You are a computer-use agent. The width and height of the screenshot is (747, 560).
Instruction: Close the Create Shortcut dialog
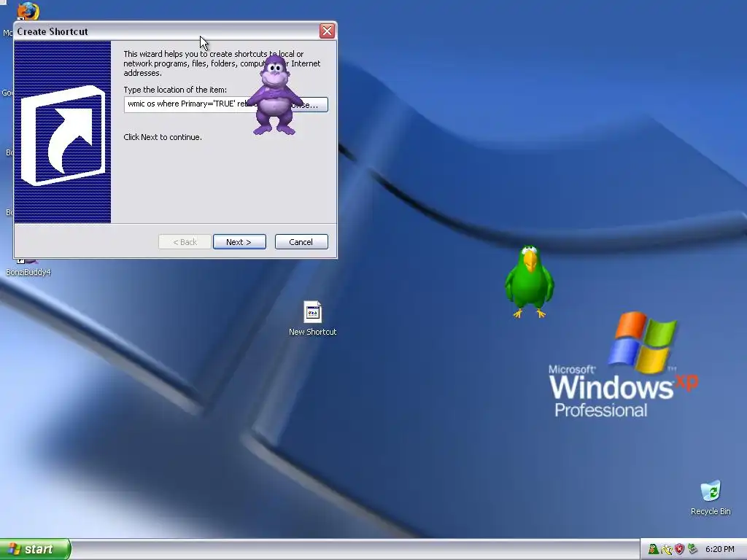coord(327,31)
